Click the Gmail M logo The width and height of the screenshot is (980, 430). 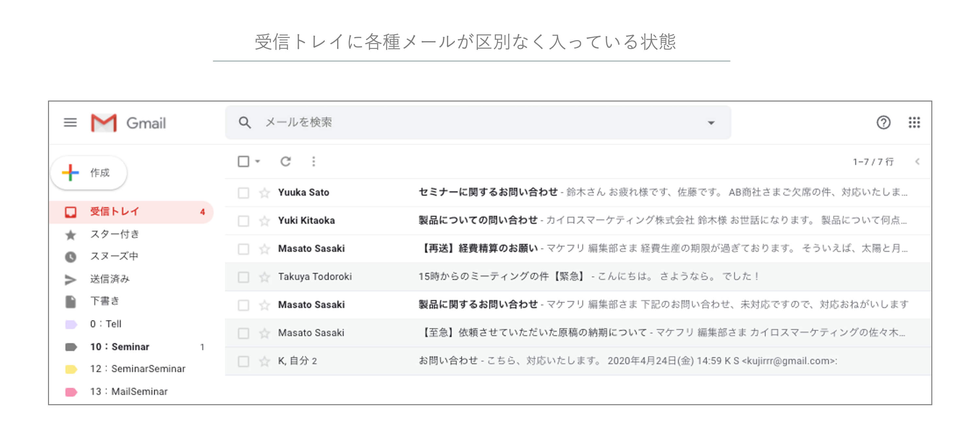[104, 123]
